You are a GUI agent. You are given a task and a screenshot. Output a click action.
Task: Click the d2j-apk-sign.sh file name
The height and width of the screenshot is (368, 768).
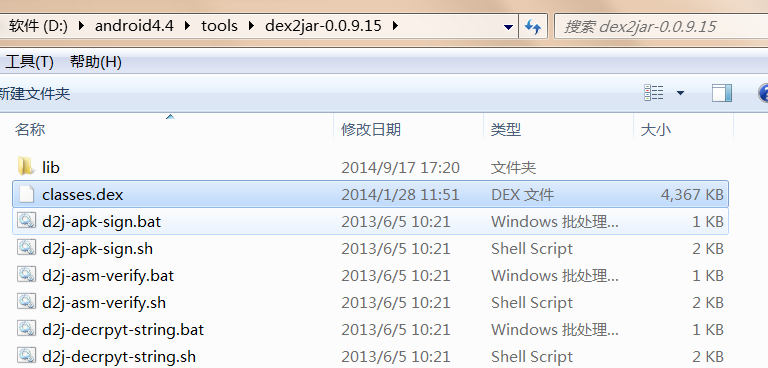click(97, 248)
